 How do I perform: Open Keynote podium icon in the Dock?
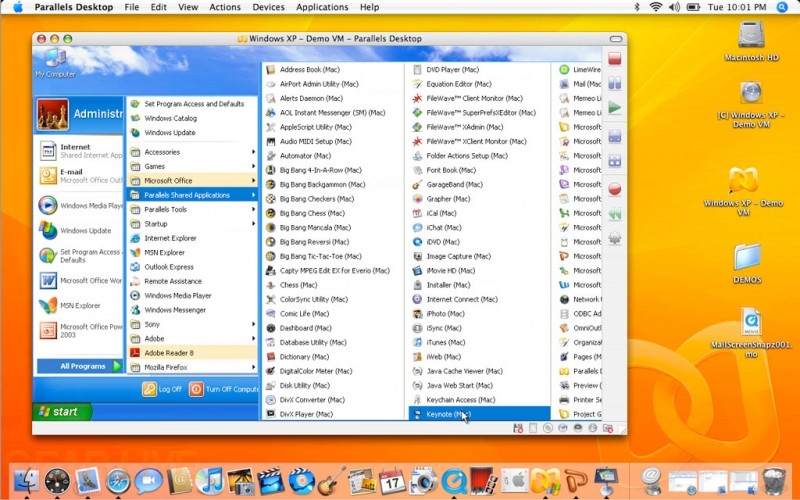tap(606, 481)
